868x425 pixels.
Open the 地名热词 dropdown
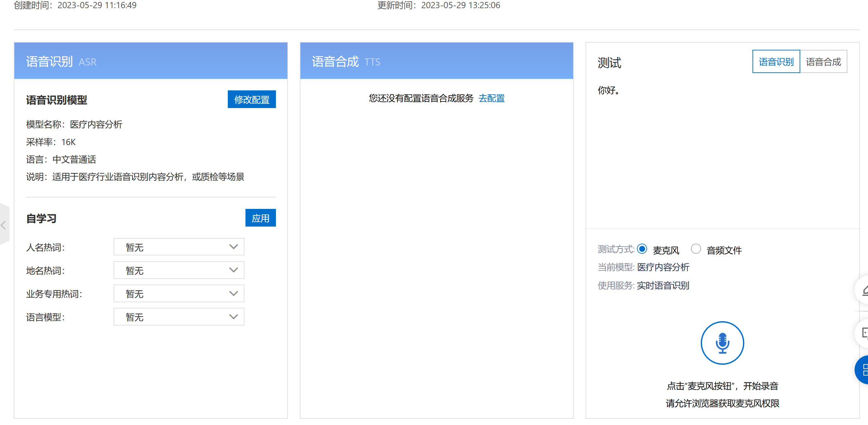[x=179, y=270]
